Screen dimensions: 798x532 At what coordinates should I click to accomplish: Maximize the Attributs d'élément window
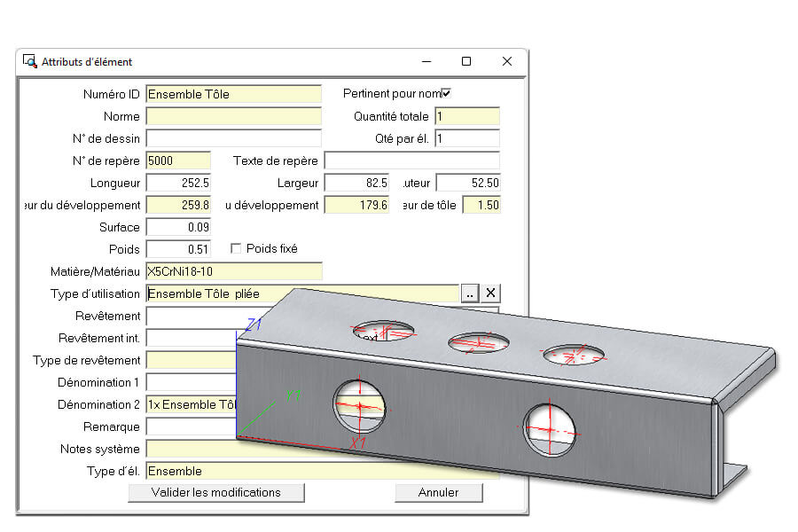tap(466, 61)
